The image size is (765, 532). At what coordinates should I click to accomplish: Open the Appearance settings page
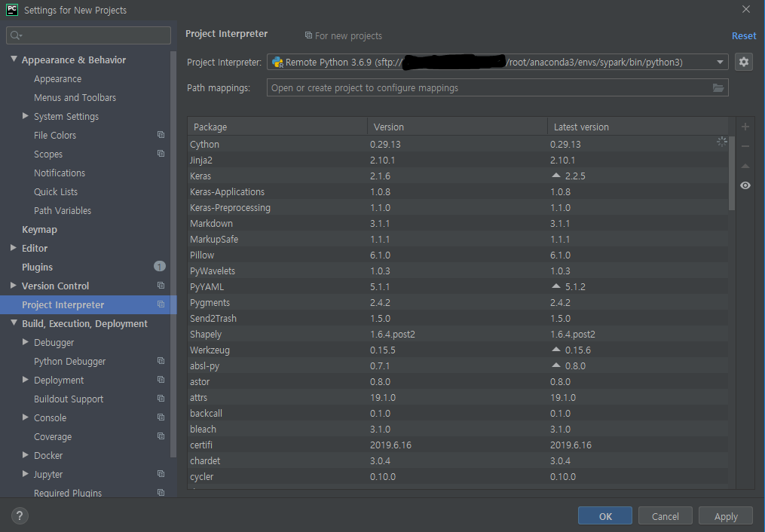click(57, 78)
